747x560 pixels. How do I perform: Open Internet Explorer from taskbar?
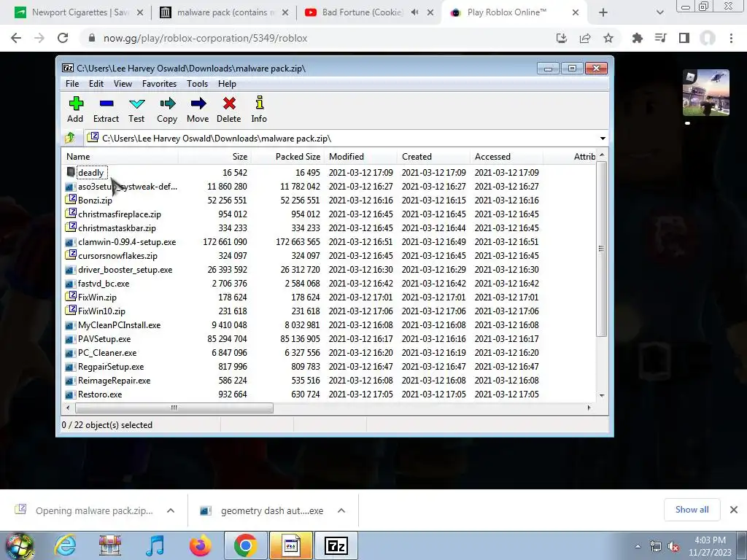pyautogui.click(x=65, y=545)
